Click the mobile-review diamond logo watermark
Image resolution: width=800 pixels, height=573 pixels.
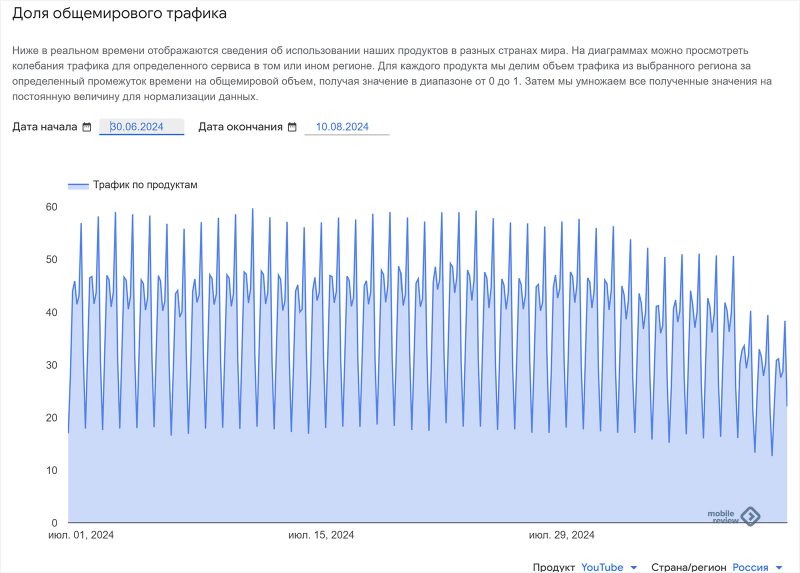tap(749, 516)
